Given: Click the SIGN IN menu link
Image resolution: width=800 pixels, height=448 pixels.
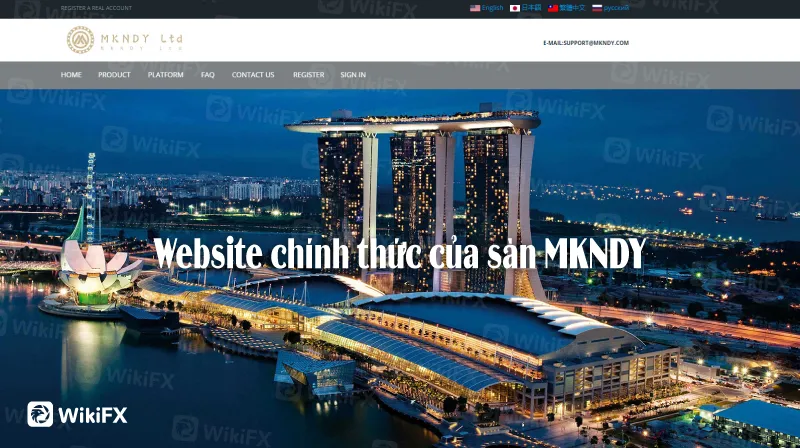Looking at the screenshot, I should [353, 74].
